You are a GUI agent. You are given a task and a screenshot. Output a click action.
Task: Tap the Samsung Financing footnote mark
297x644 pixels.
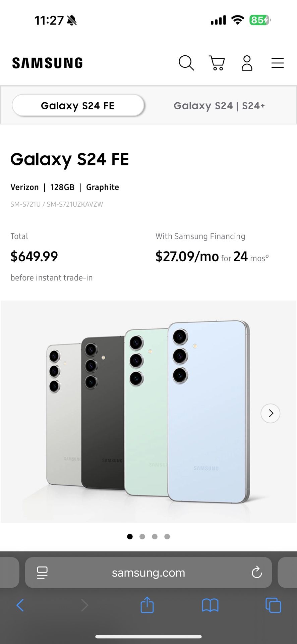pyautogui.click(x=267, y=256)
